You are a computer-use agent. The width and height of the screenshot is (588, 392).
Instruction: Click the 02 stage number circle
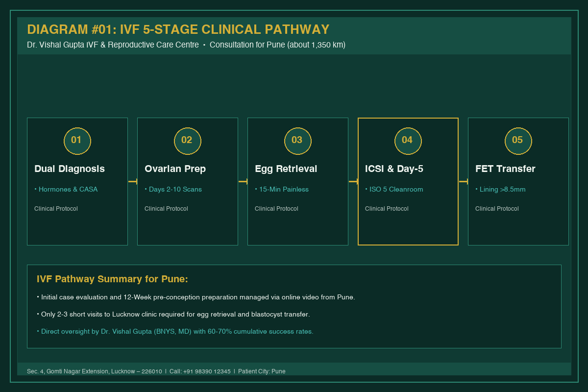[x=188, y=141]
